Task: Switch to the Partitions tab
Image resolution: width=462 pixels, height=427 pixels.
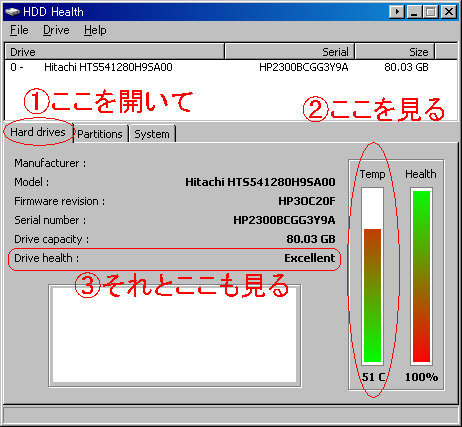Action: click(100, 134)
